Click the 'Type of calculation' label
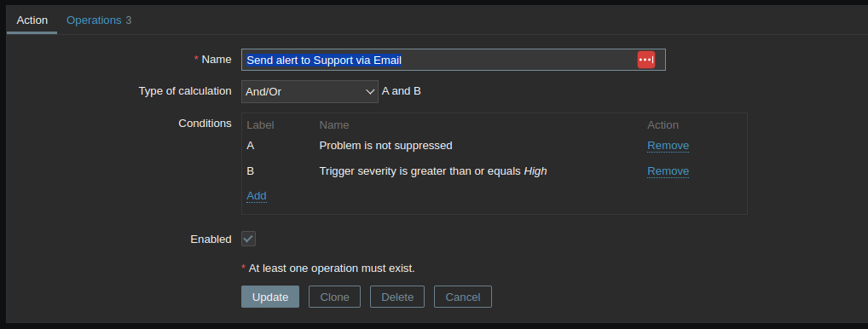This screenshot has width=868, height=329. (x=185, y=91)
